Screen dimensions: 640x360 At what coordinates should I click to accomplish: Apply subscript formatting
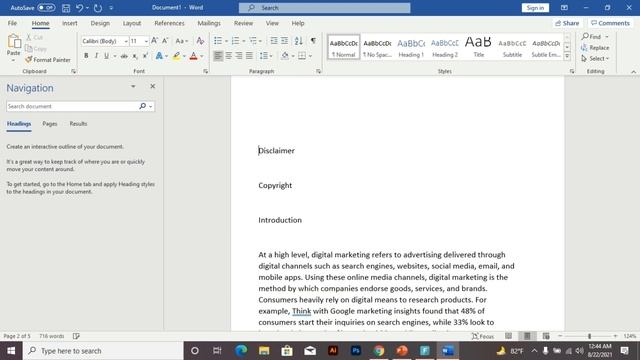(135, 56)
